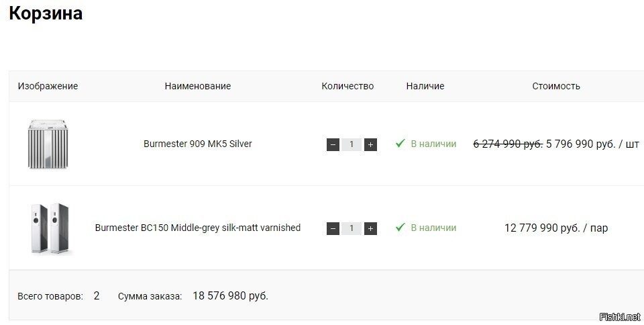Screen dimensions: 644x325
Task: Select quantity field for Burmester BC150
Action: [352, 228]
